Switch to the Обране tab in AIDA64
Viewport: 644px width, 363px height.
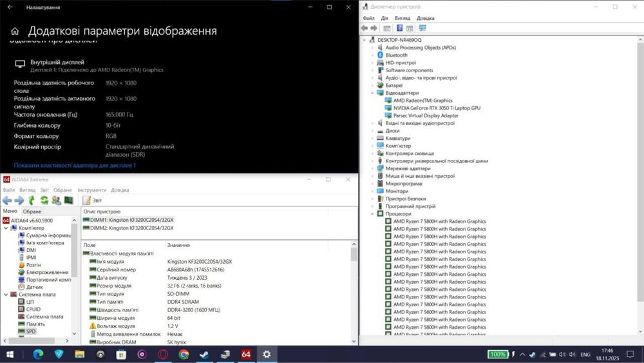[x=32, y=211]
